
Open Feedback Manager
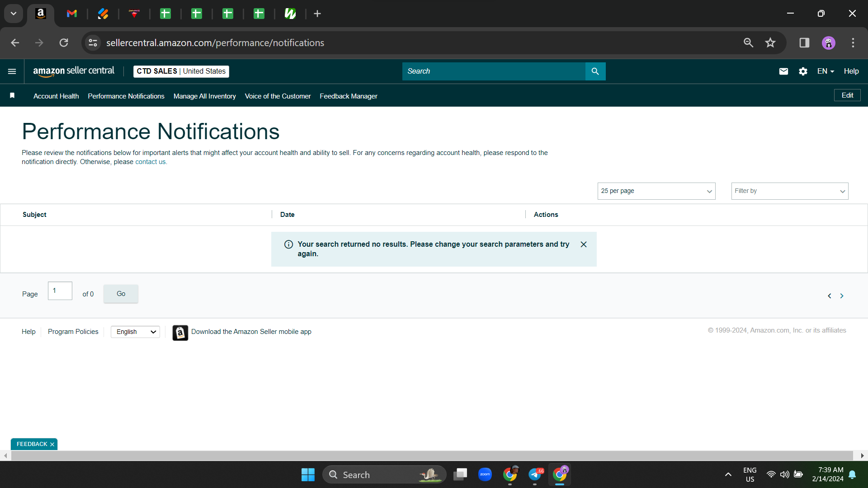click(349, 96)
